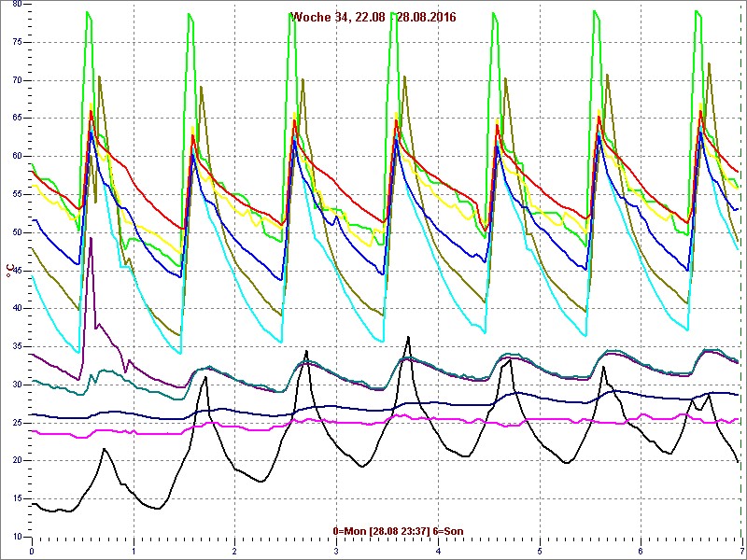Click the y-axis tick label "70"
The image size is (747, 560).
17,80
